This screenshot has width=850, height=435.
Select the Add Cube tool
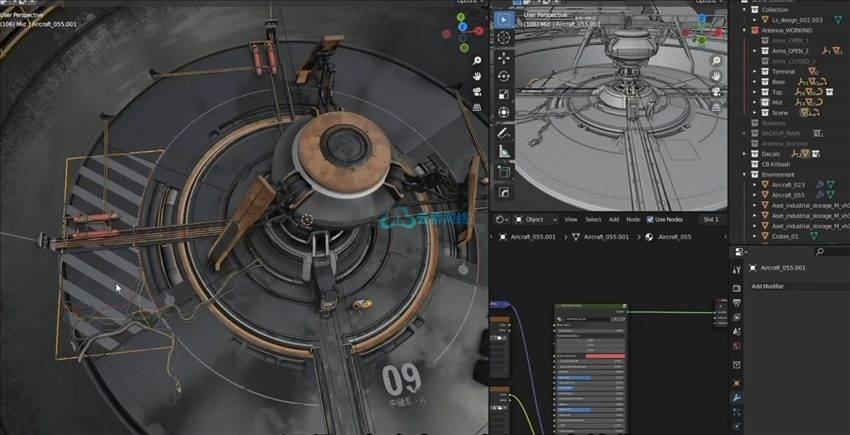(504, 172)
